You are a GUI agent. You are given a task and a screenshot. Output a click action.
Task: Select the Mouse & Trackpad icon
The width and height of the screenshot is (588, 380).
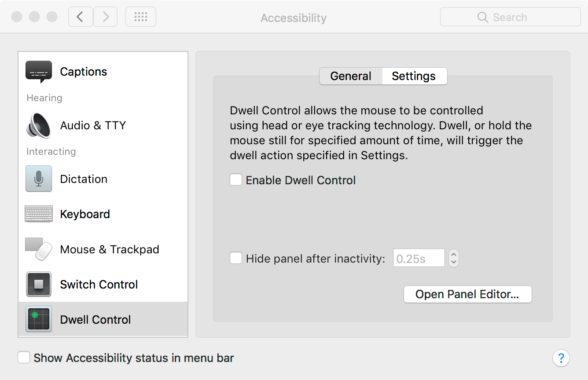(39, 249)
